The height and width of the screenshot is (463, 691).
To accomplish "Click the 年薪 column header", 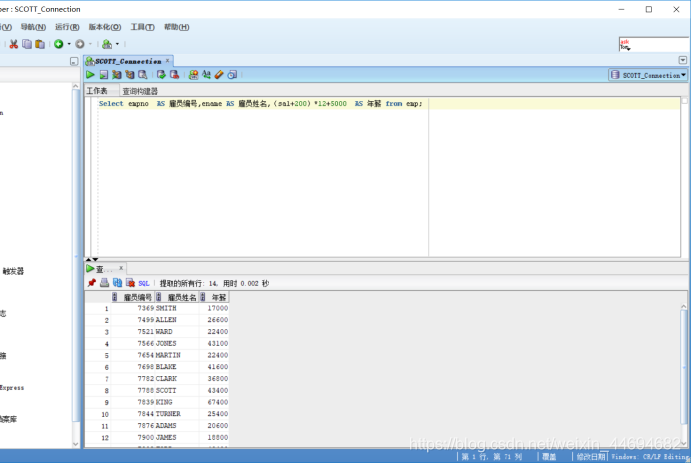I will pyautogui.click(x=214, y=297).
